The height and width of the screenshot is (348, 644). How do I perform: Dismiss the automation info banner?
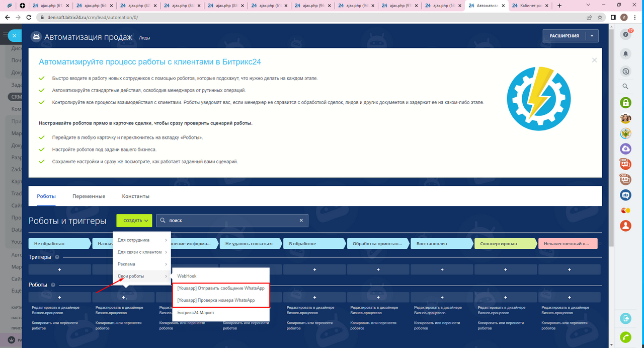click(x=594, y=60)
